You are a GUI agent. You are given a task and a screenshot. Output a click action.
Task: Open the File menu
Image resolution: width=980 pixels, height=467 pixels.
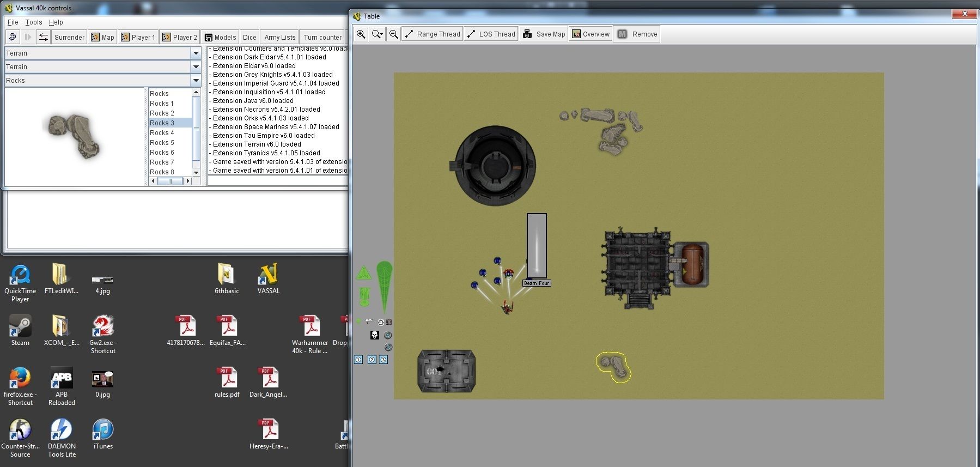point(13,22)
